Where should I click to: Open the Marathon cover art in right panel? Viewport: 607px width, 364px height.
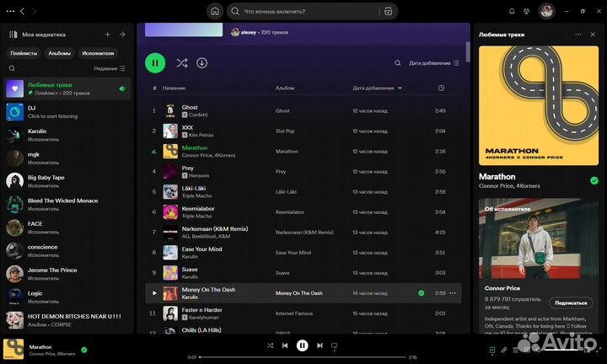pyautogui.click(x=539, y=105)
